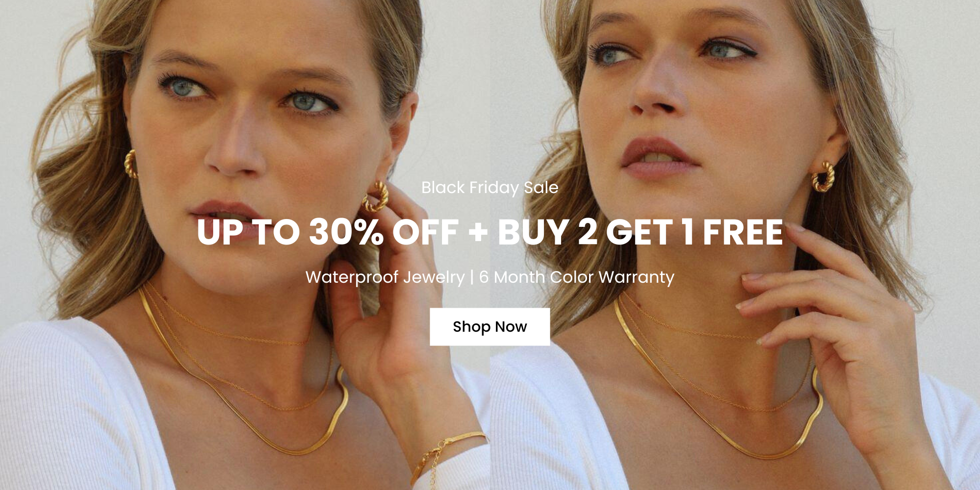
Task: Click the Waterproof Jewelry tagline text
Action: pyautogui.click(x=385, y=277)
